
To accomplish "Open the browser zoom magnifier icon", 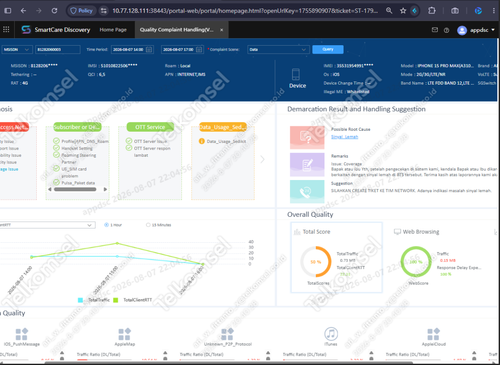I will [x=389, y=11].
